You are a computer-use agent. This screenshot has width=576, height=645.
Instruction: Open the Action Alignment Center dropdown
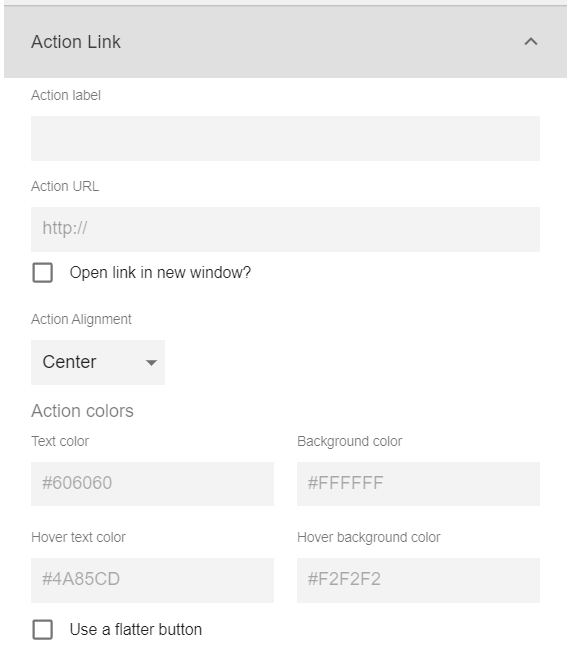point(98,362)
